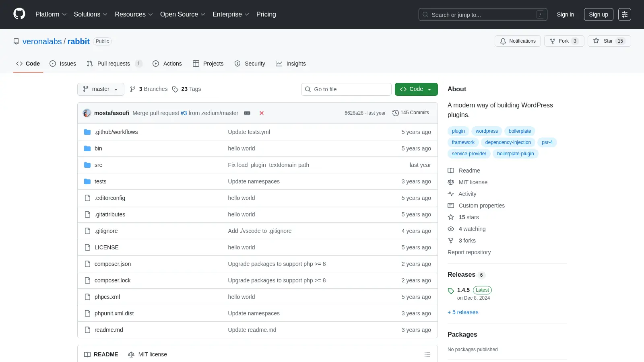Select the Code repository tab

pyautogui.click(x=28, y=64)
